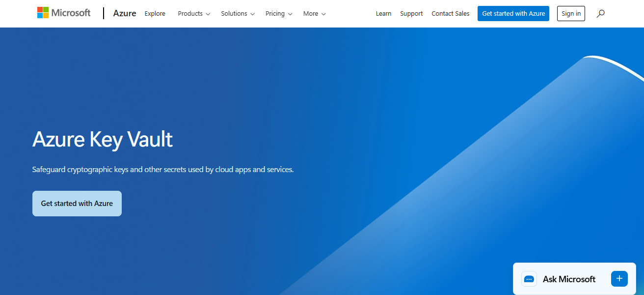Click the Ask Microsoft chat bubble icon

[x=529, y=279]
